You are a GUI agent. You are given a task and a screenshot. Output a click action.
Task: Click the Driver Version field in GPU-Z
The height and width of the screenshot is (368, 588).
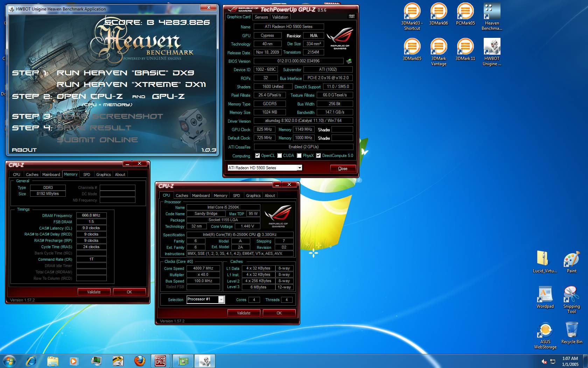pyautogui.click(x=303, y=121)
